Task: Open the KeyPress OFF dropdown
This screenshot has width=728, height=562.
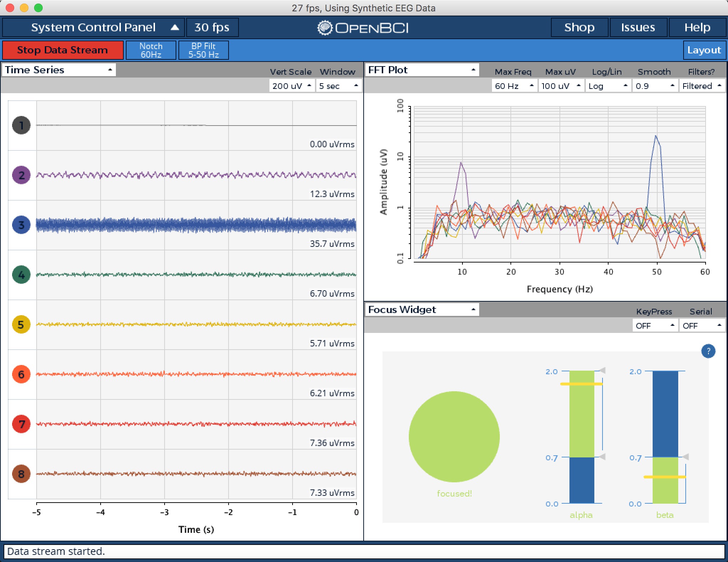Action: click(x=655, y=325)
